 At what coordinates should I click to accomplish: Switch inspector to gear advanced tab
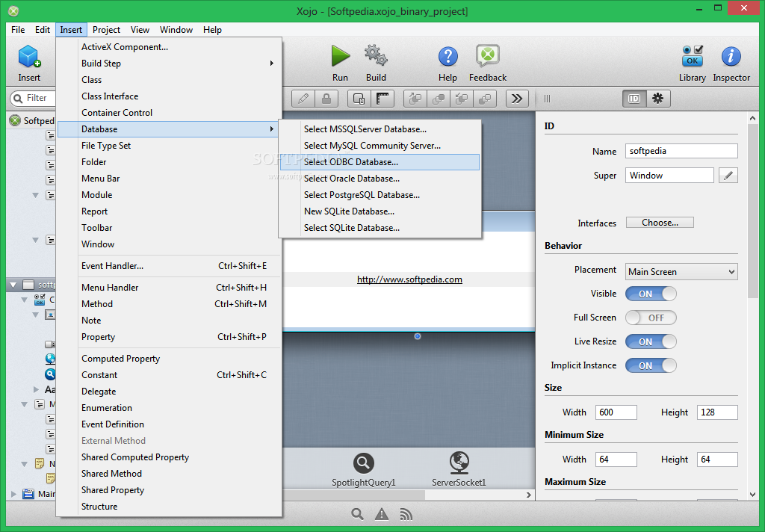coord(658,99)
